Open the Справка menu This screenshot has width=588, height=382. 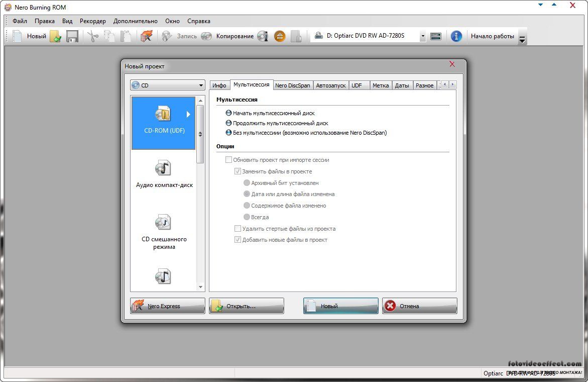pyautogui.click(x=199, y=21)
